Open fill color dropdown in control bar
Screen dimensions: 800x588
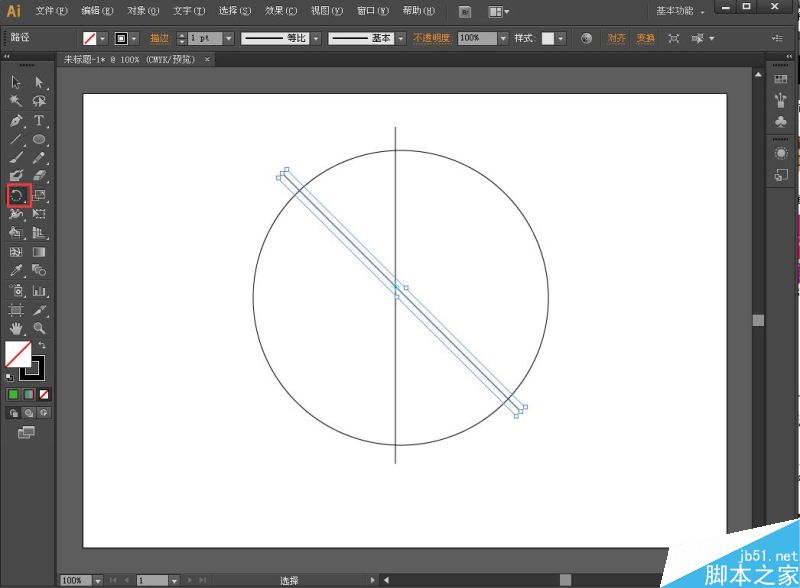(x=103, y=38)
